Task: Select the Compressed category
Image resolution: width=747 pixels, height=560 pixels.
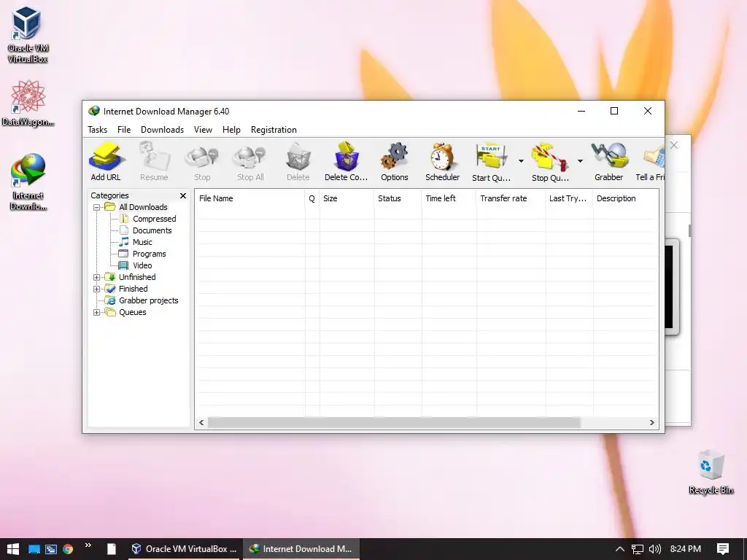Action: (x=154, y=219)
